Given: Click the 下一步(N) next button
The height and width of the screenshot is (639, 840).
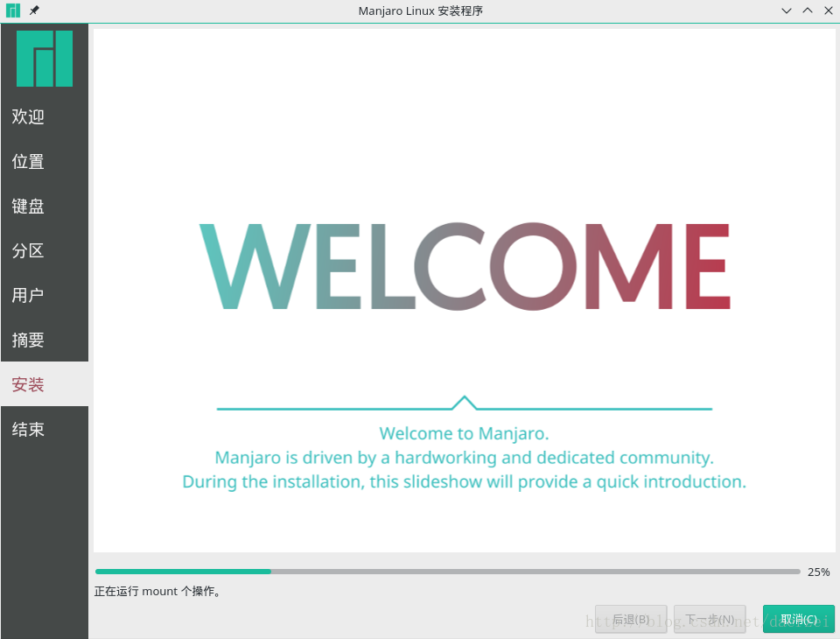Looking at the screenshot, I should 710,619.
